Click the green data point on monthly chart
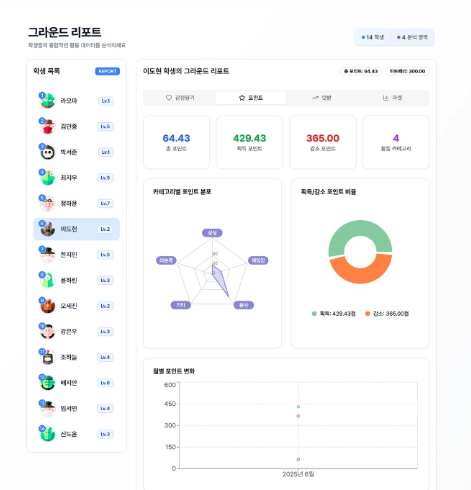 click(x=298, y=407)
